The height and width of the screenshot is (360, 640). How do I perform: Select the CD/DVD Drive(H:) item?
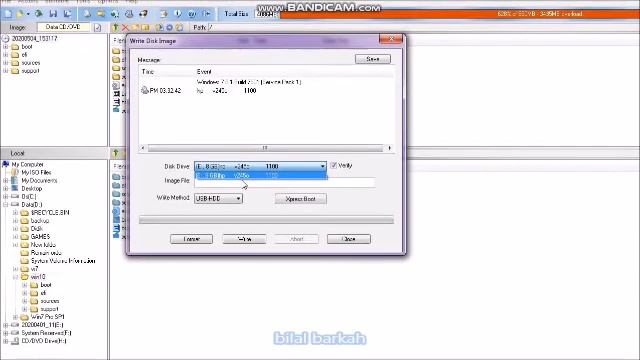click(x=44, y=341)
